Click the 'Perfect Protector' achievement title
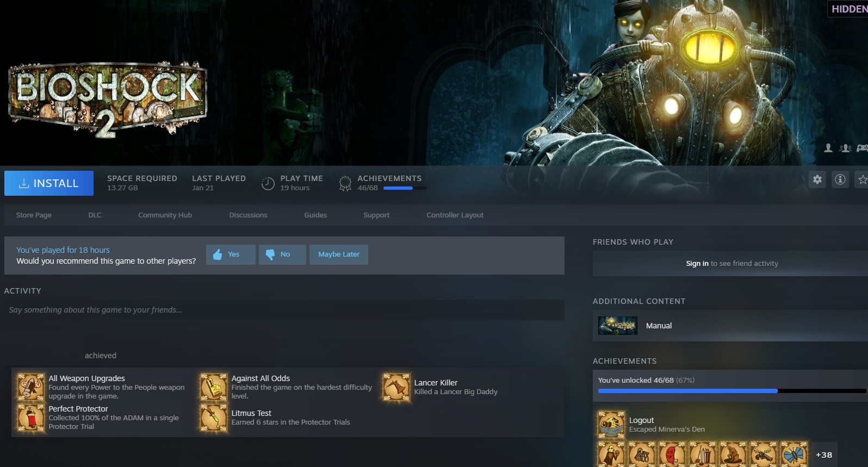This screenshot has height=467, width=868. [x=78, y=409]
